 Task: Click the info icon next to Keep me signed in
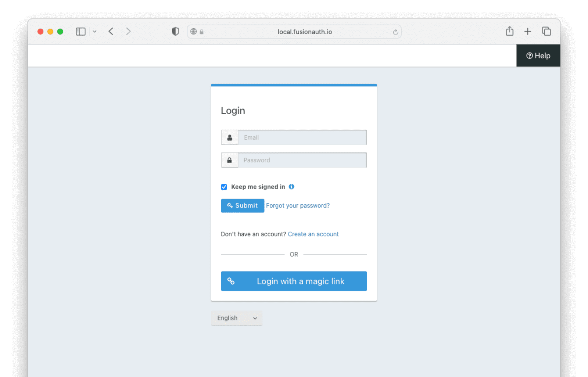[291, 187]
